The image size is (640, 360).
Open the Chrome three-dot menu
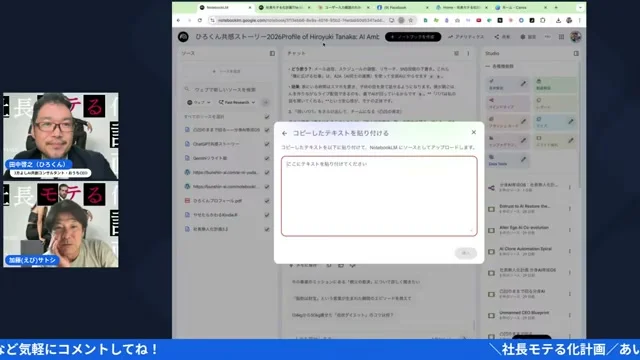580,20
